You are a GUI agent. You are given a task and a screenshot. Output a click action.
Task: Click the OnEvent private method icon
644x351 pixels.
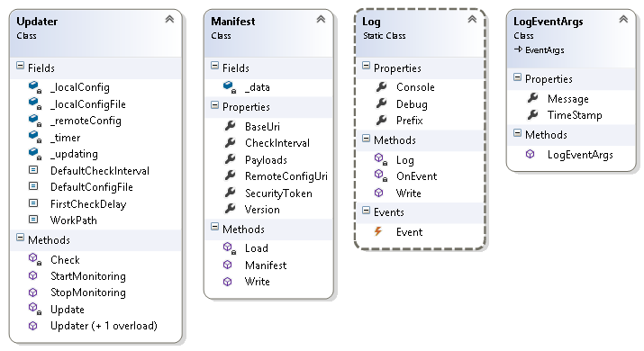coord(380,175)
